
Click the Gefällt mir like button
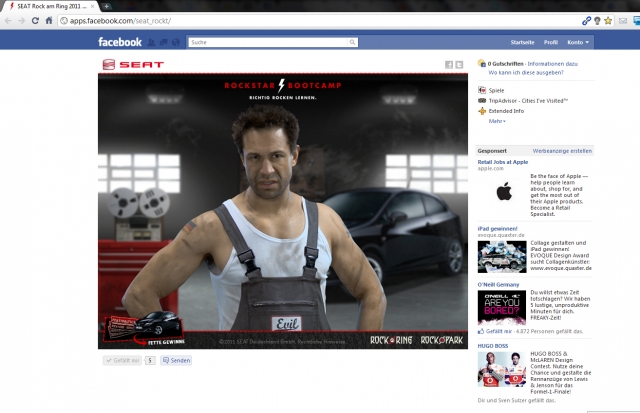pyautogui.click(x=122, y=360)
